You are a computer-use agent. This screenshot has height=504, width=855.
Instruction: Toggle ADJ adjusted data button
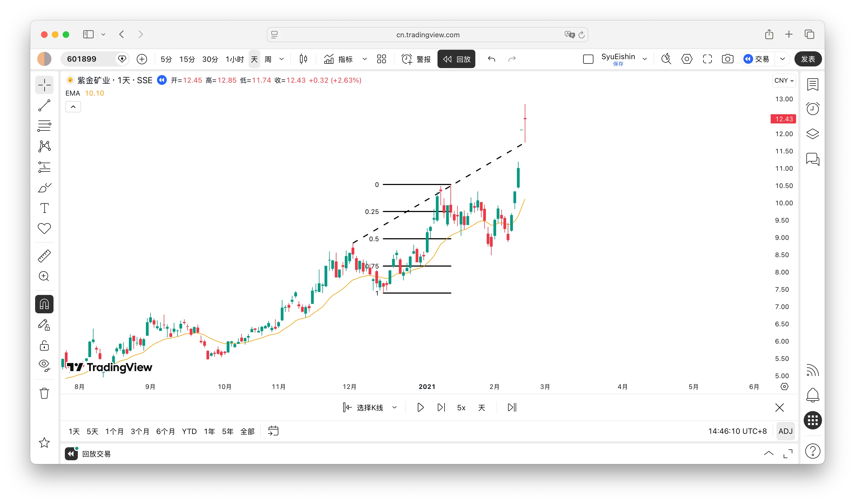(785, 431)
